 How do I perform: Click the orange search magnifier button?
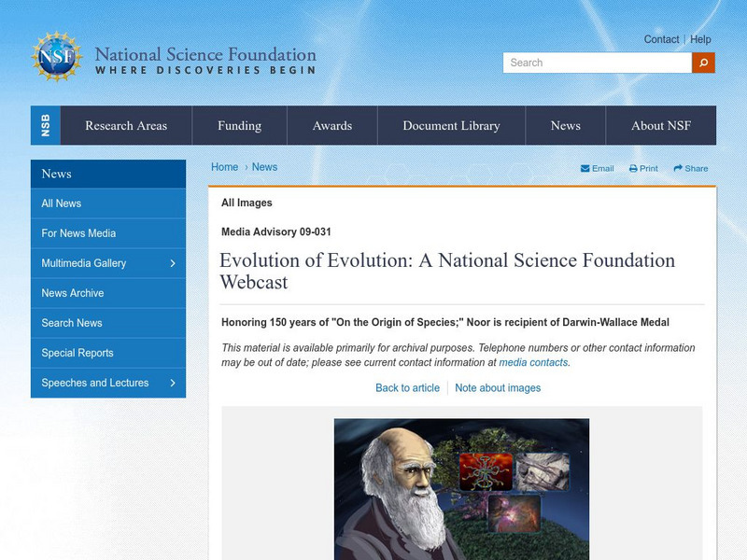tap(703, 63)
